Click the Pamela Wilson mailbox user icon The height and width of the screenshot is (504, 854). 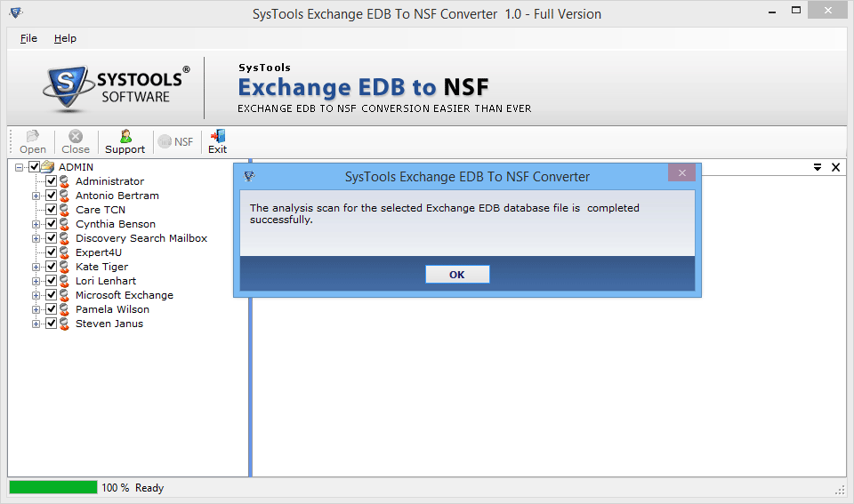pyautogui.click(x=64, y=309)
